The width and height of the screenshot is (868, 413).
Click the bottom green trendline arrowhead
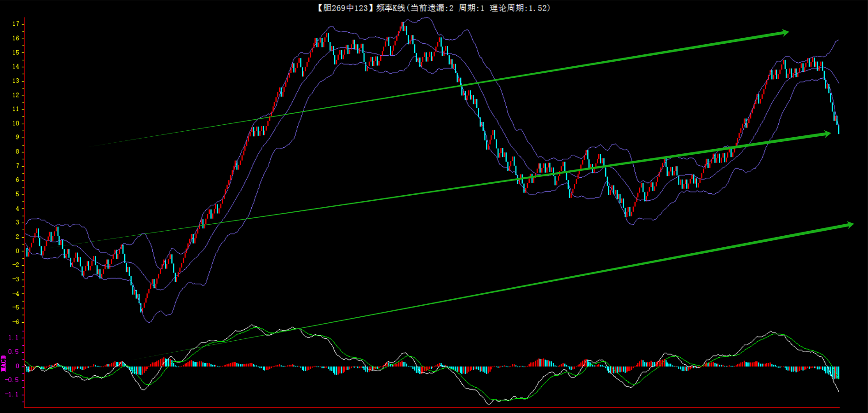pos(850,225)
